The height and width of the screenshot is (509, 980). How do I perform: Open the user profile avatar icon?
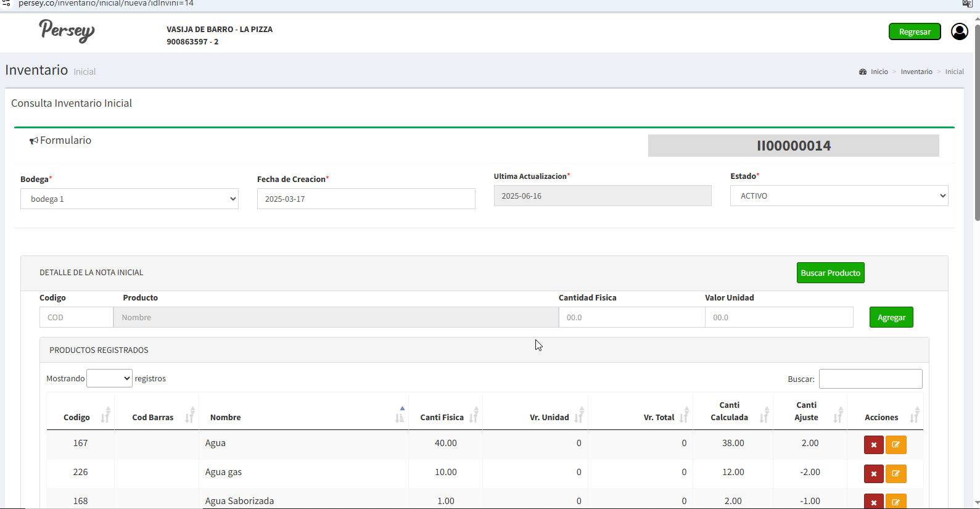pyautogui.click(x=959, y=31)
